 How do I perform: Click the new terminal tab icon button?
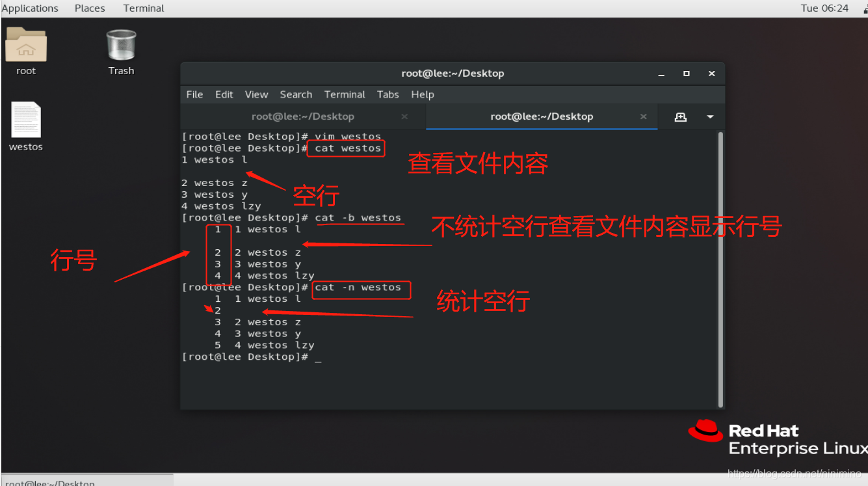point(680,116)
